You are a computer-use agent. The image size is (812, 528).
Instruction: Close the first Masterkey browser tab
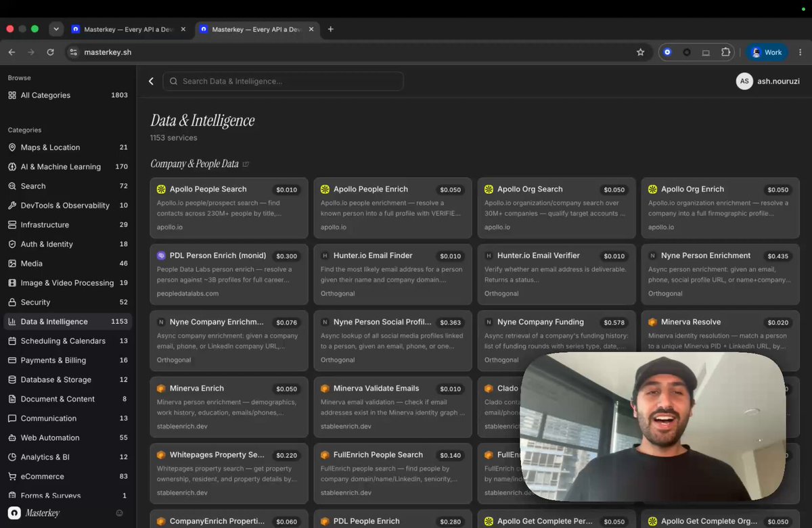point(183,30)
